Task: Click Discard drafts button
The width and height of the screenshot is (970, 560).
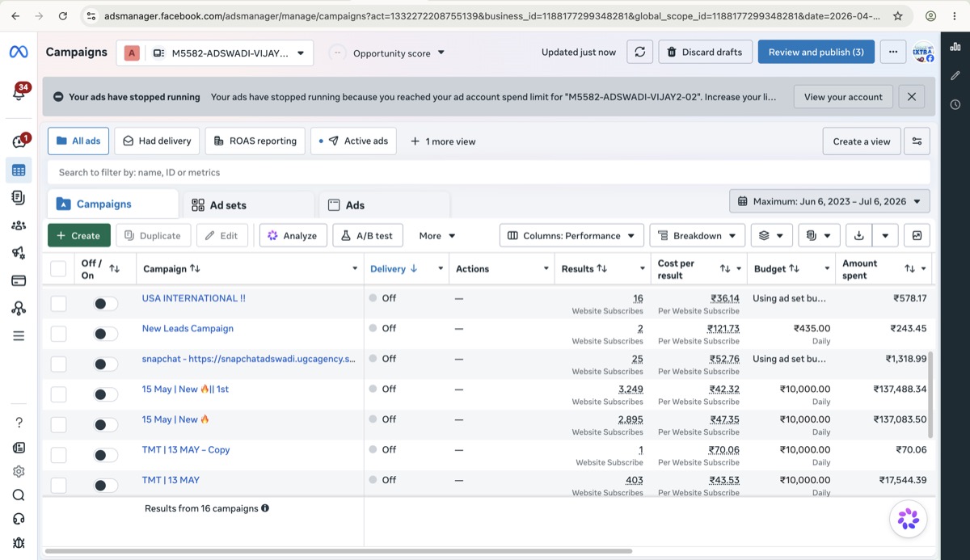Action: [705, 52]
